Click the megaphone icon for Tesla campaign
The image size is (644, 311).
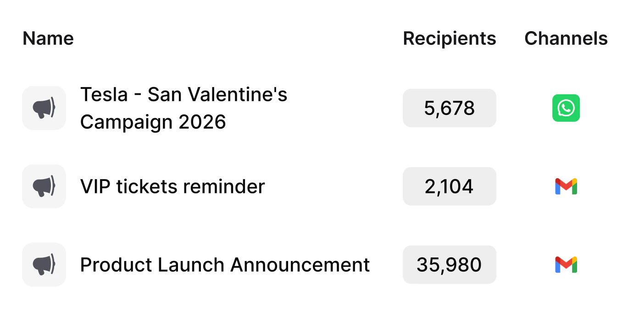pos(44,108)
